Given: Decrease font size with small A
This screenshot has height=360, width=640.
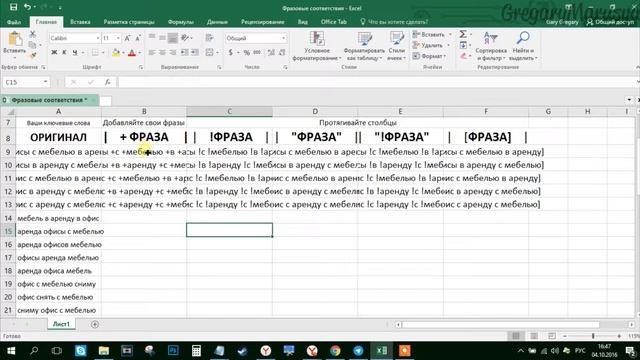Looking at the screenshot, I should [x=138, y=38].
